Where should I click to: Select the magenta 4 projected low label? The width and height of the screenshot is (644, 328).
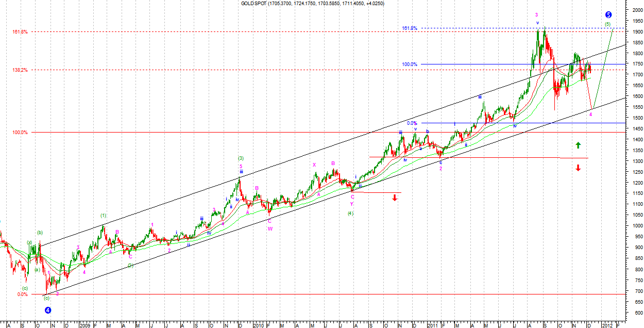590,114
